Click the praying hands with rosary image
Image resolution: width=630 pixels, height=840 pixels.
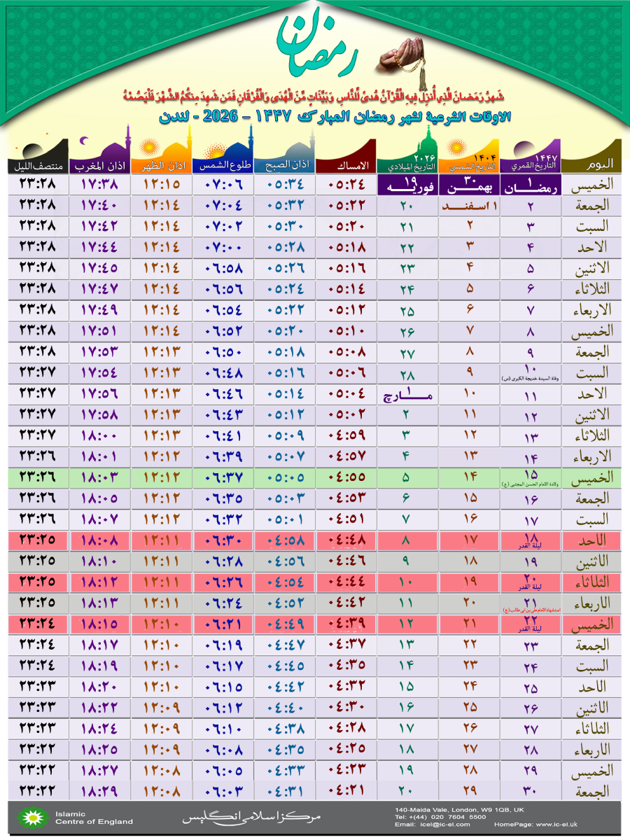(x=400, y=60)
